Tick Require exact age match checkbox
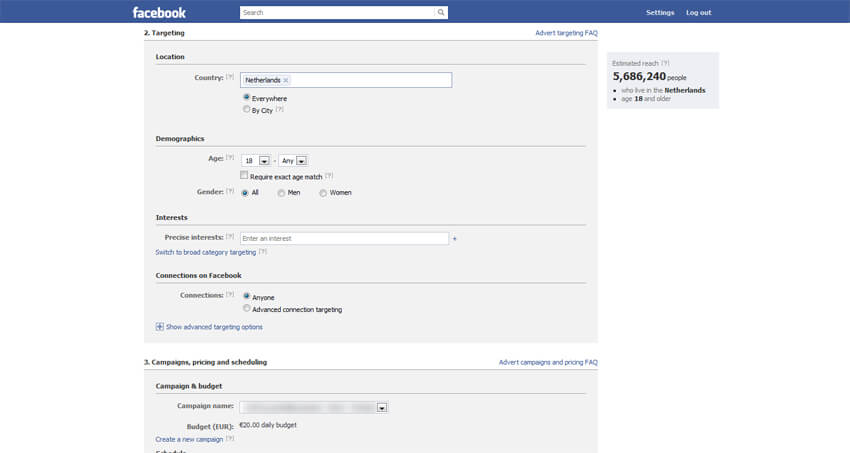The width and height of the screenshot is (850, 453). pyautogui.click(x=244, y=175)
